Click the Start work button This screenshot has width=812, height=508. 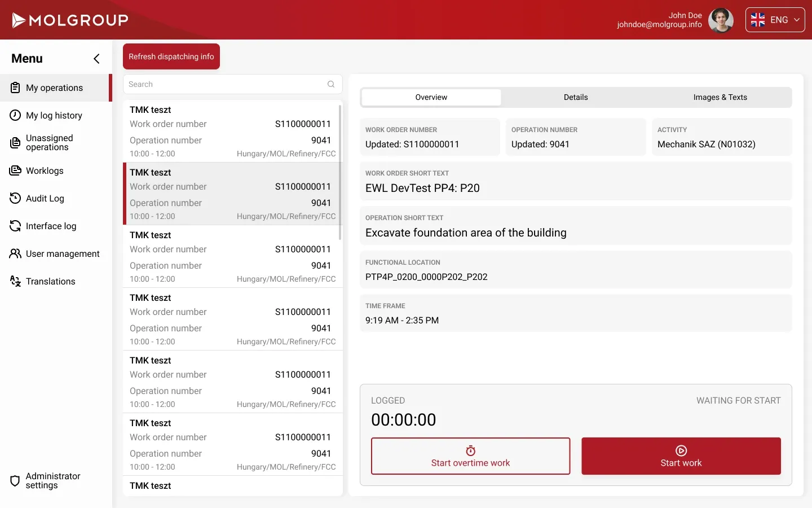[681, 456]
